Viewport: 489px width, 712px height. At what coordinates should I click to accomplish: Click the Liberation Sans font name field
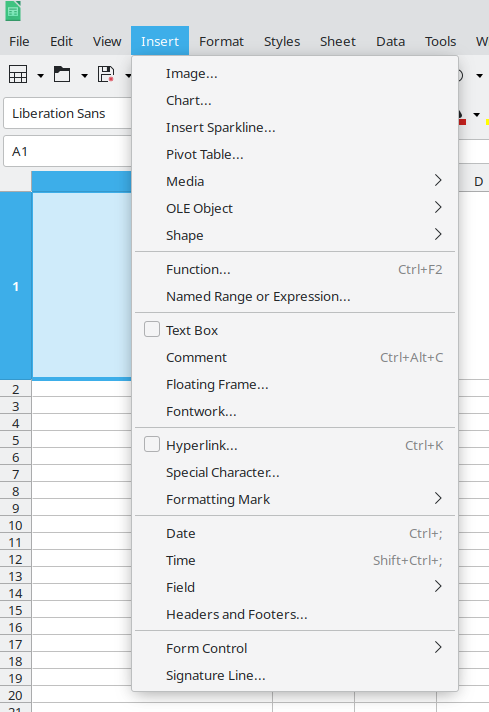point(67,113)
